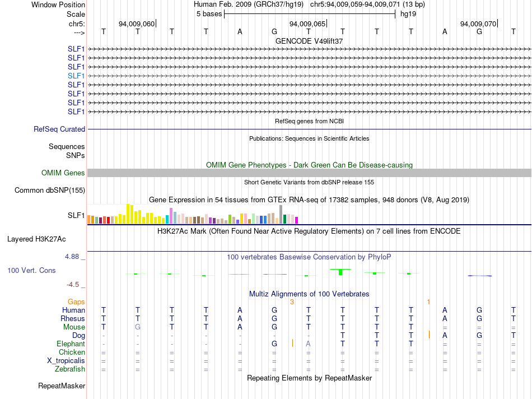Click the SNPs track label
532x399 pixels.
(76, 155)
